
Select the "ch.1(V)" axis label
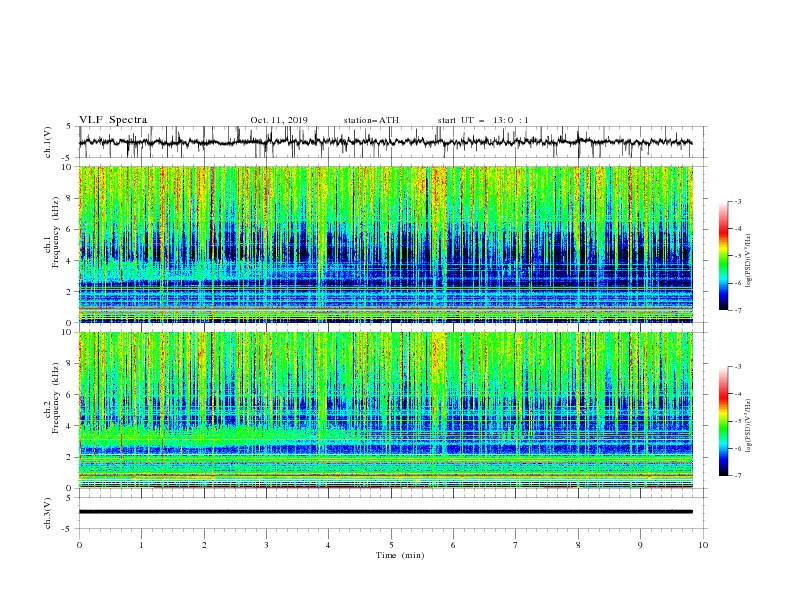tap(48, 142)
